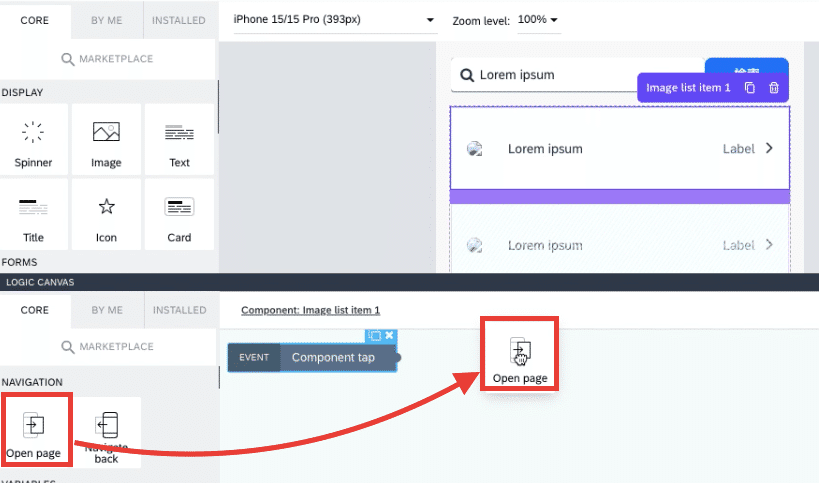Click scrollbar of upper component palette
The image size is (819, 483).
pos(218,107)
